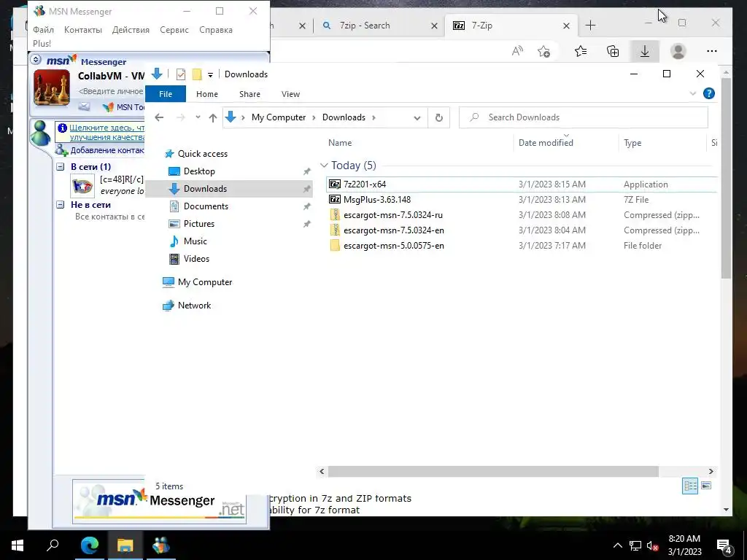This screenshot has width=747, height=560.
Task: Open Файл menu in MSN Messenger
Action: (x=43, y=30)
